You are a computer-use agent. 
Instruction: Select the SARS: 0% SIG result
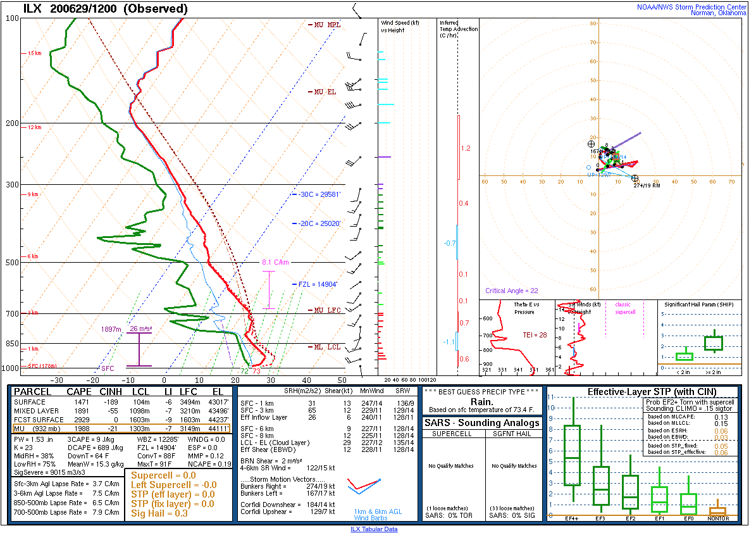512,515
